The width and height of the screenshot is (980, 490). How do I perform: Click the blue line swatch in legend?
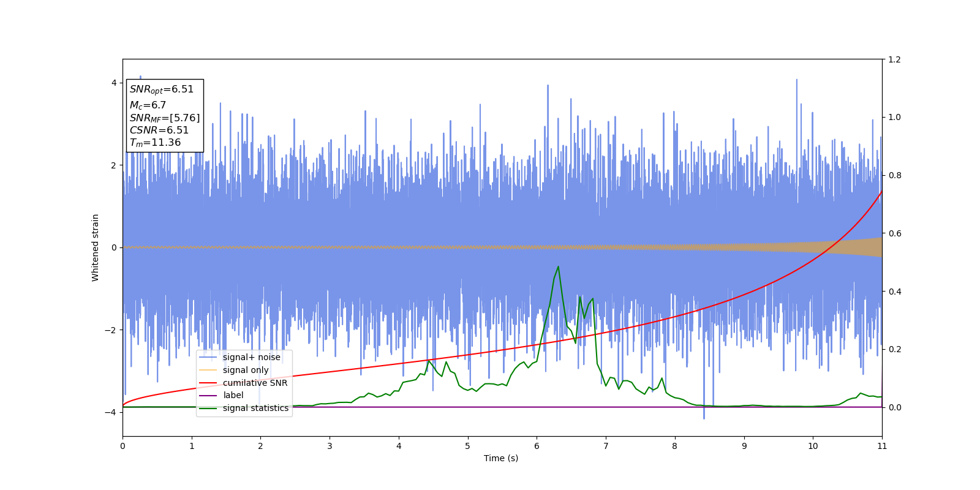tap(208, 357)
